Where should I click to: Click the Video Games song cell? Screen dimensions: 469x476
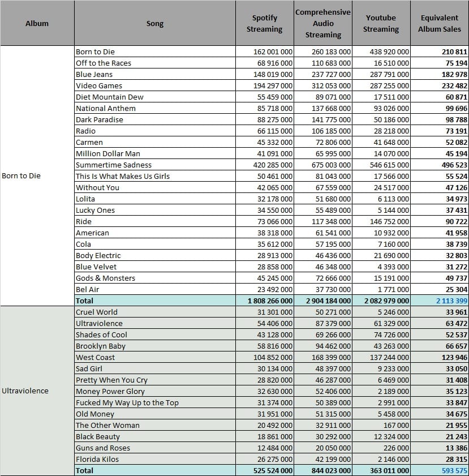coord(154,85)
